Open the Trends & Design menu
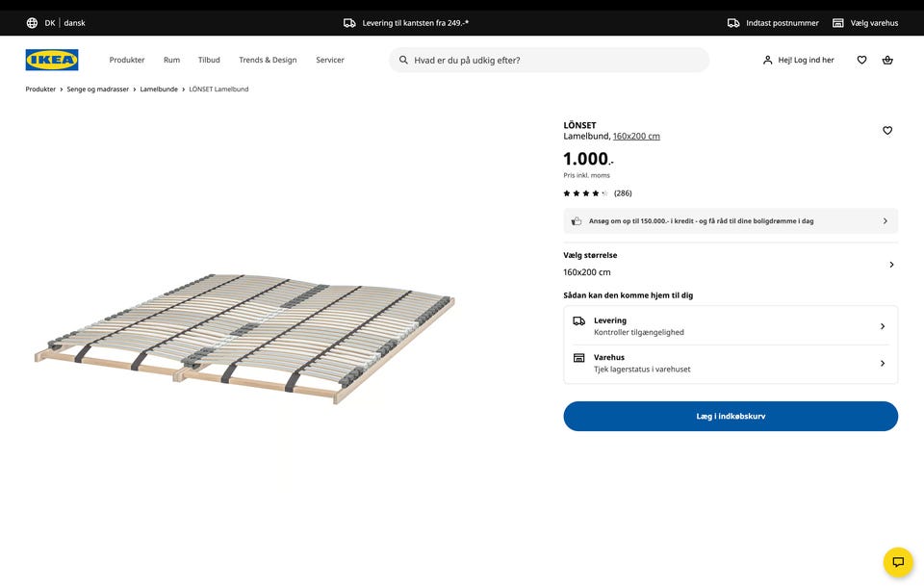This screenshot has height=588, width=924. coord(268,60)
